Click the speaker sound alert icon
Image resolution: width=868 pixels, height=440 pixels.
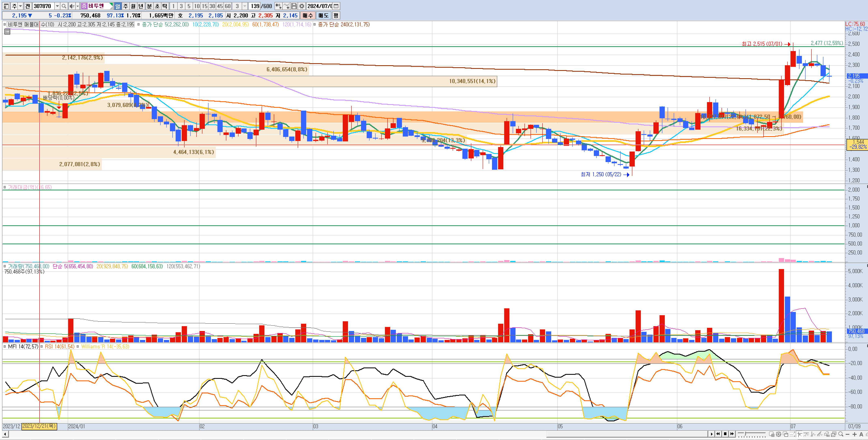point(72,6)
